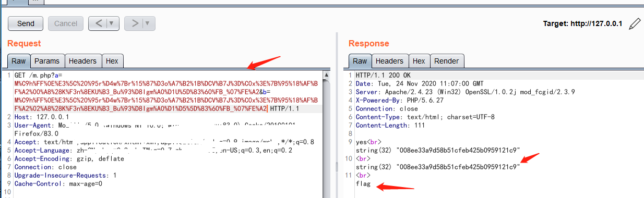Switch to the Response Headers tab
Viewport: 644px width, 198px height.
tap(389, 61)
